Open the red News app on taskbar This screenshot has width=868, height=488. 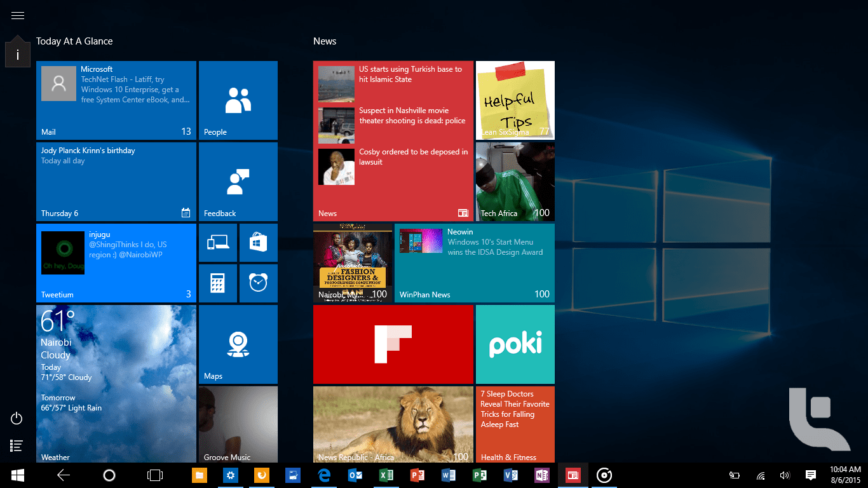point(573,475)
